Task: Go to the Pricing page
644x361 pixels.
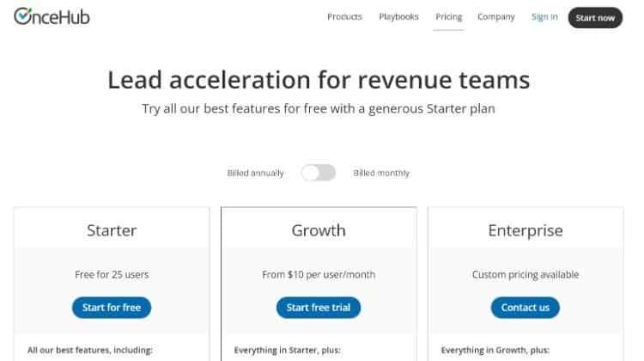Action: pyautogui.click(x=448, y=16)
